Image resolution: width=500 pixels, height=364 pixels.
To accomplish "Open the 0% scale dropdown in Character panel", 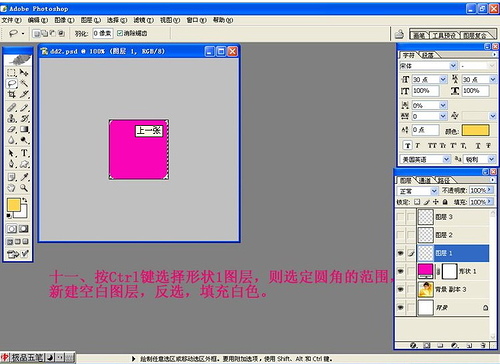I will tap(443, 105).
